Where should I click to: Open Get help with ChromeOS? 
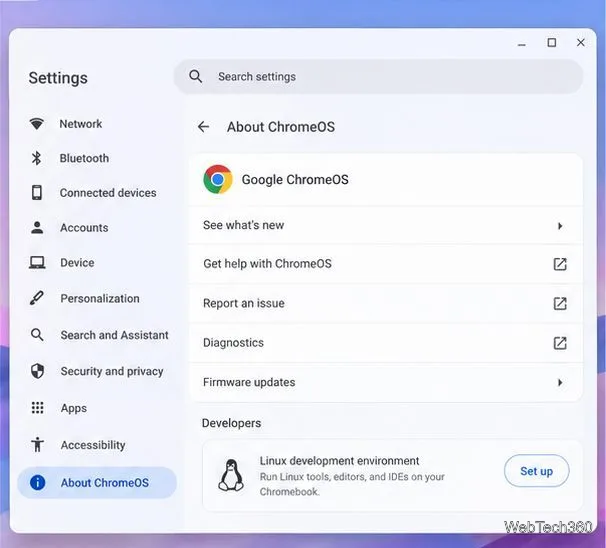pyautogui.click(x=385, y=264)
